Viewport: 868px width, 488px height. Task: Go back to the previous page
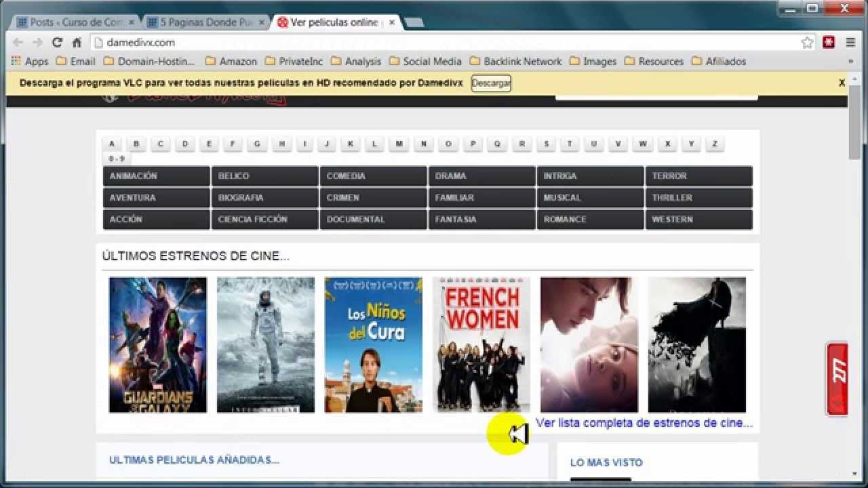click(18, 42)
